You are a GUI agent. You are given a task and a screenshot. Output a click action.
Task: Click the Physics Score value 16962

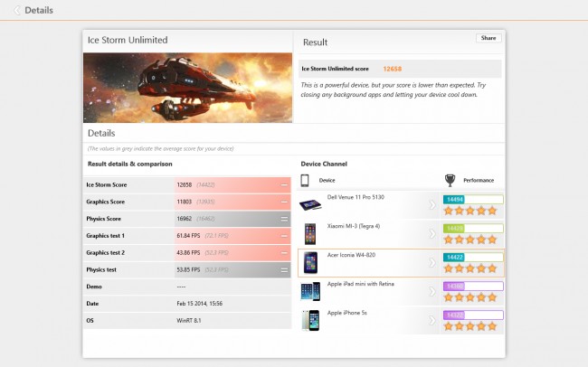tap(185, 219)
